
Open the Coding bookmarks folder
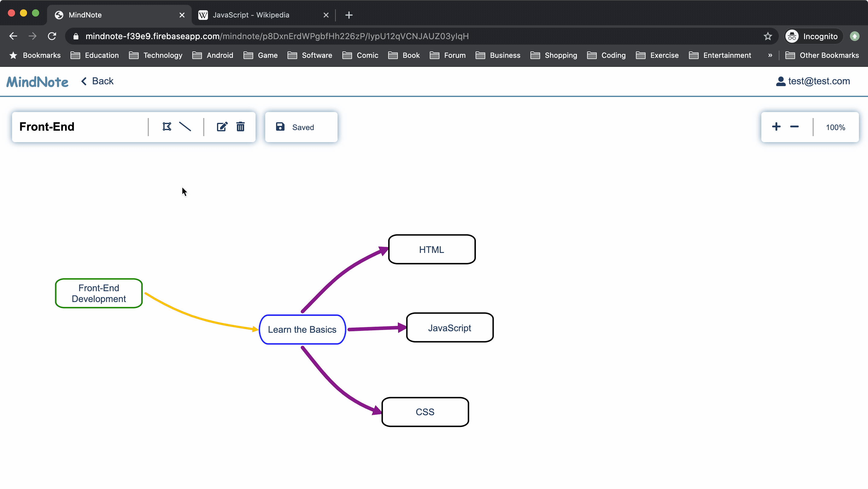point(606,55)
